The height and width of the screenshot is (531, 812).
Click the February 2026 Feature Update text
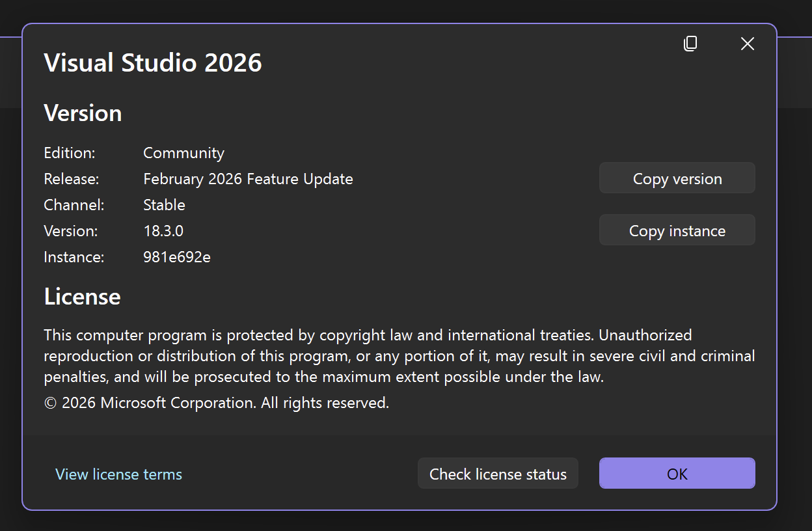click(248, 178)
